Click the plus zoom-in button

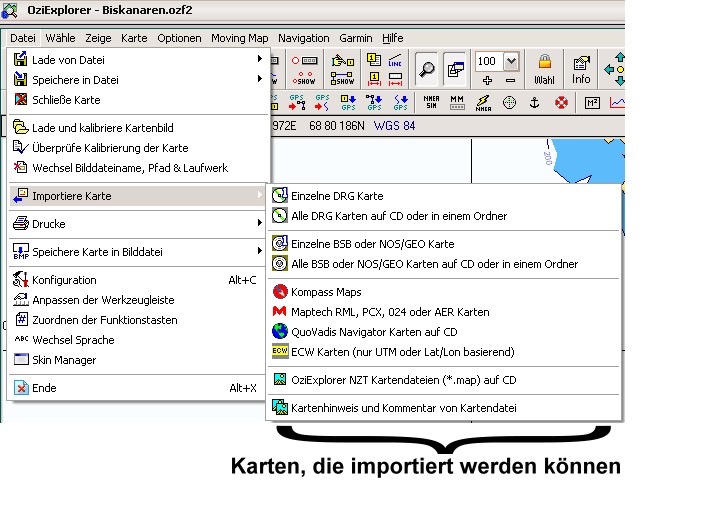[x=487, y=81]
